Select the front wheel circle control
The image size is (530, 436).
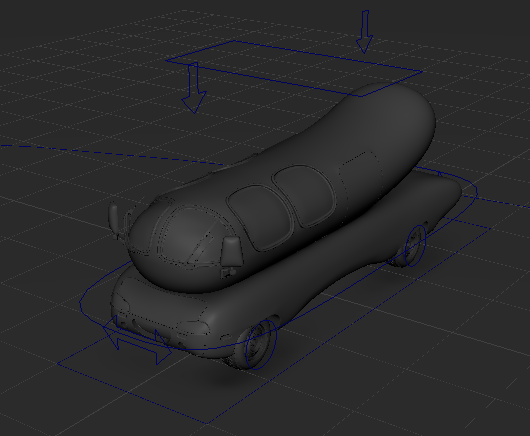pyautogui.click(x=261, y=344)
